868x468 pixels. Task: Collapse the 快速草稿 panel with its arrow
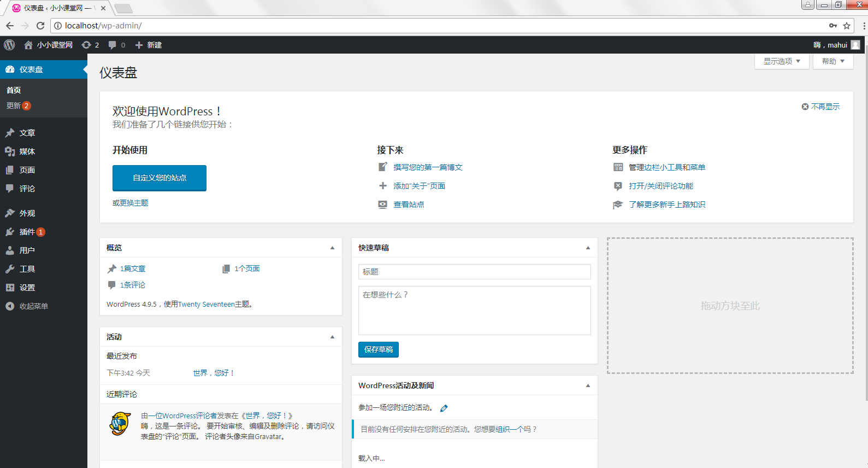(x=588, y=248)
